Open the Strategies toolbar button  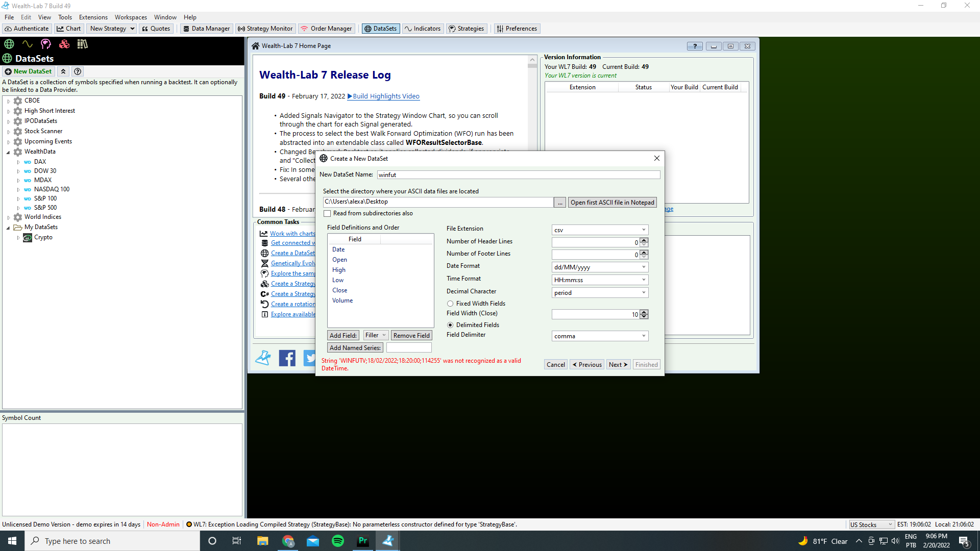coord(467,29)
